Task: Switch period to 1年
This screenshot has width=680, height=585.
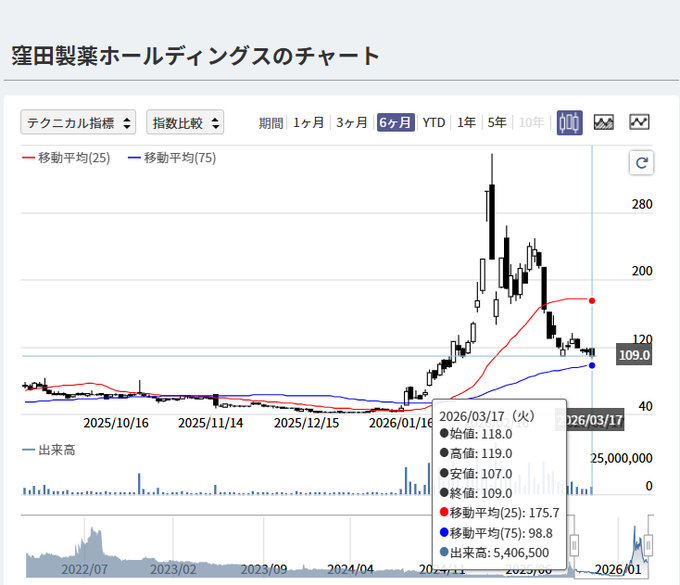Action: pos(467,123)
